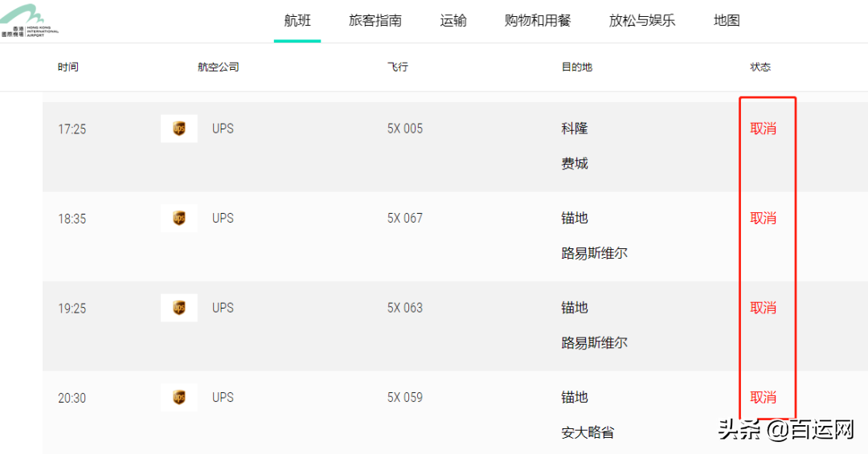
Task: Click UPS airline name in 19:25 row
Action: click(223, 309)
